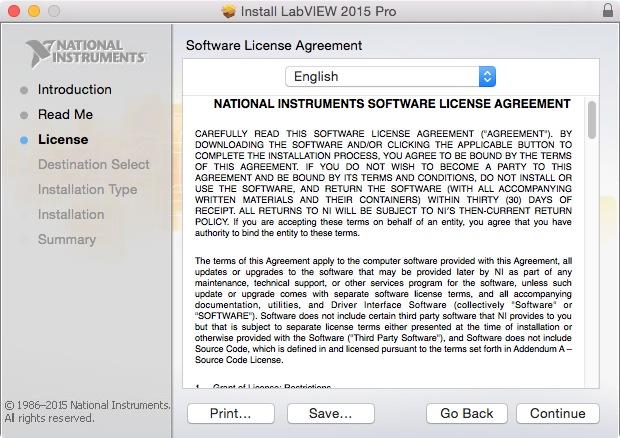
Task: Click the blue stepper arrows of language selector
Action: tap(488, 76)
